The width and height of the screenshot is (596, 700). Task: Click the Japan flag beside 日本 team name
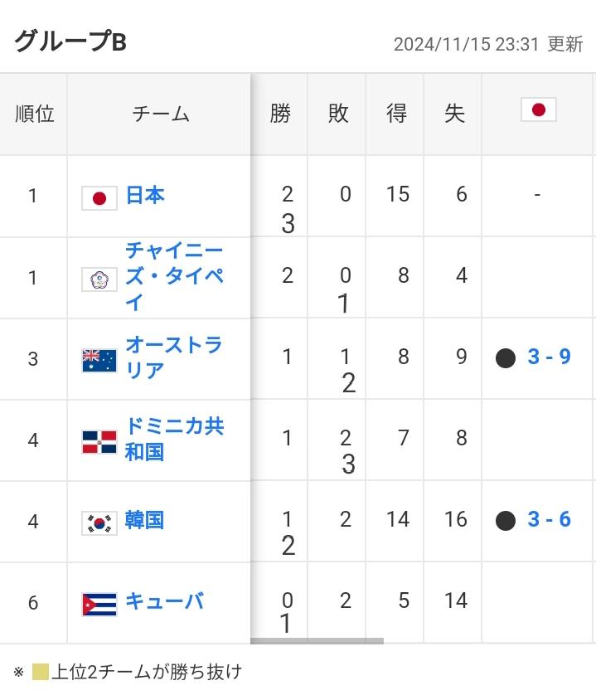[99, 198]
